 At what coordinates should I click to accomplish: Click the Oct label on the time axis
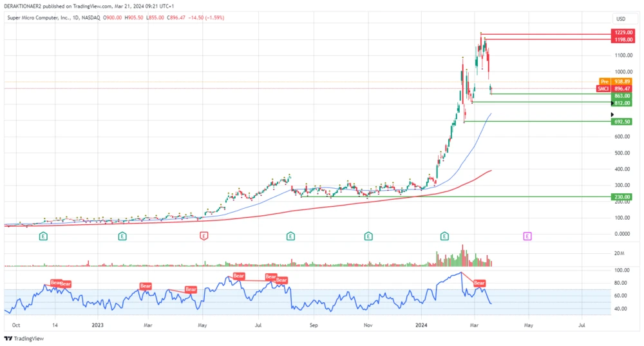pos(16,325)
